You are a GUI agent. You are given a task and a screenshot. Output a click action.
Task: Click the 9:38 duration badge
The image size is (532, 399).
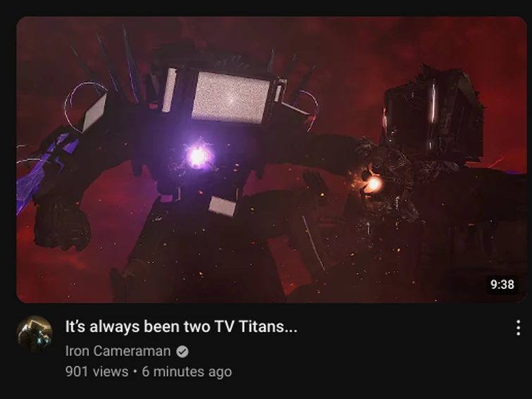[x=502, y=284]
